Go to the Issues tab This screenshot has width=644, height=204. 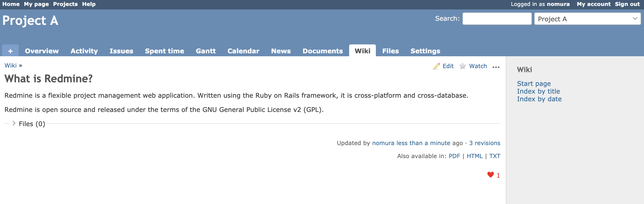(121, 51)
